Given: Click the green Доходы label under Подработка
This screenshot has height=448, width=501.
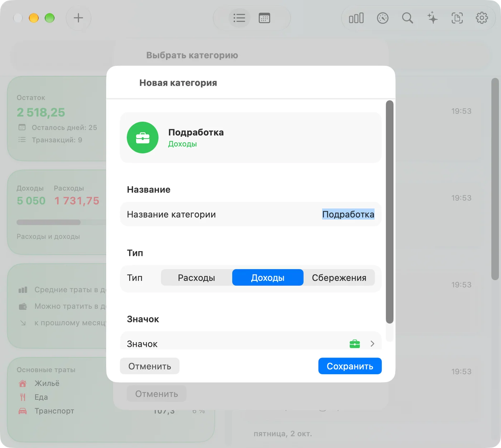Looking at the screenshot, I should click(183, 144).
